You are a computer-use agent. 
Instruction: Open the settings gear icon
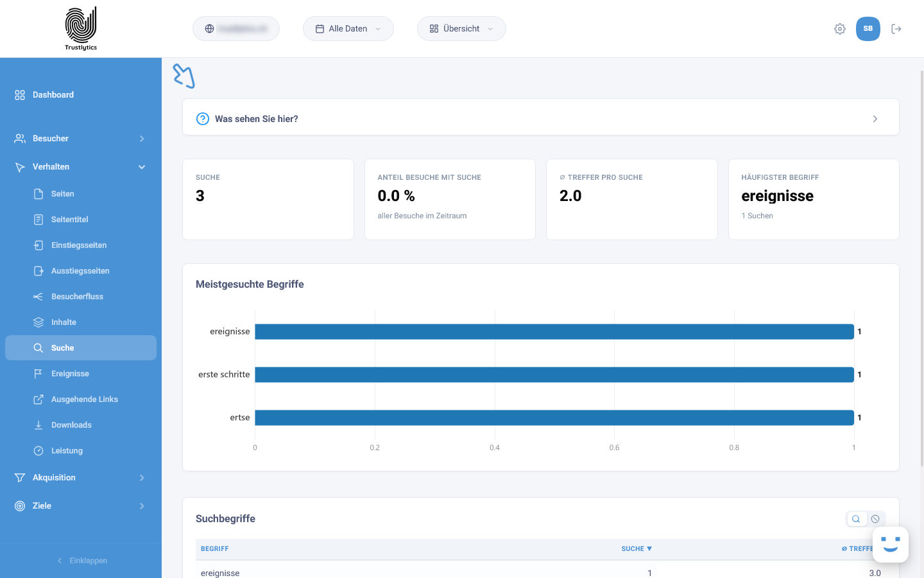(840, 29)
